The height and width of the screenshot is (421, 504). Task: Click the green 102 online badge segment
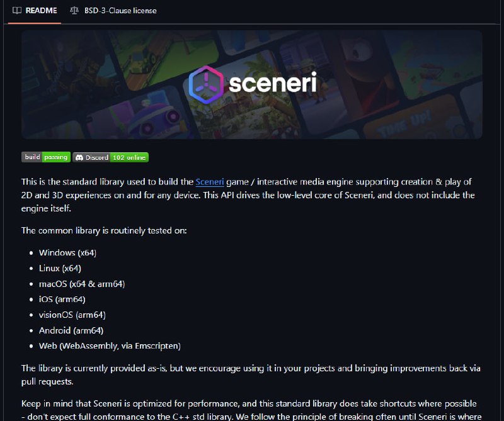pyautogui.click(x=129, y=157)
